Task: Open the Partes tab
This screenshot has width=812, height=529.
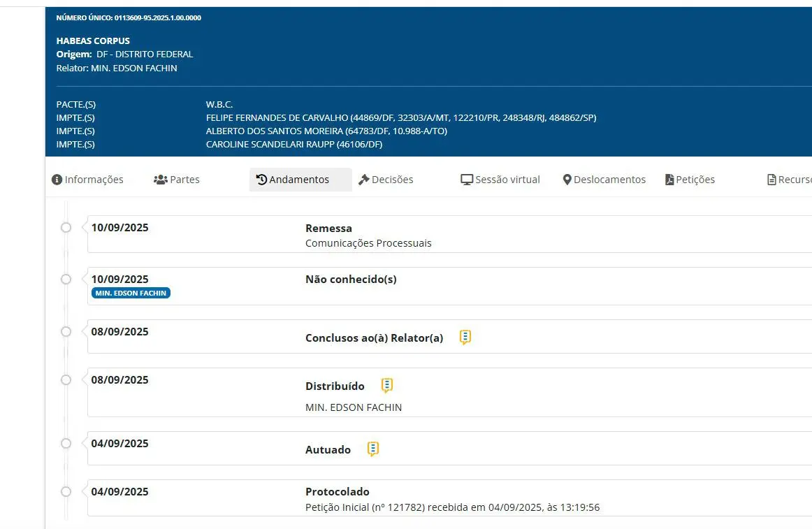Action: click(x=177, y=180)
